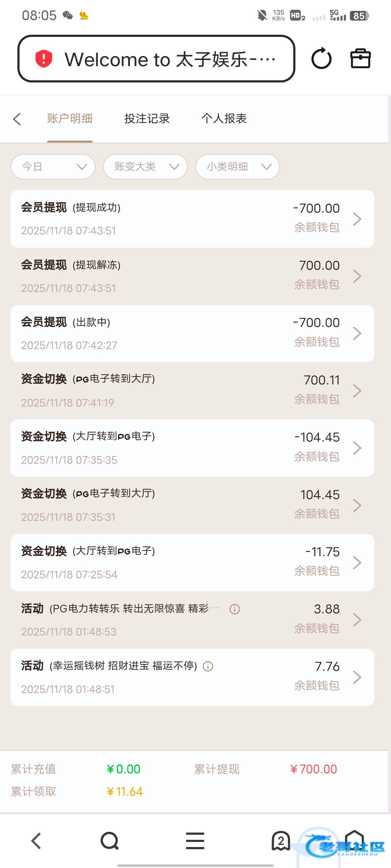
Task: Open 提现成功 withdrawal record details
Action: (192, 219)
